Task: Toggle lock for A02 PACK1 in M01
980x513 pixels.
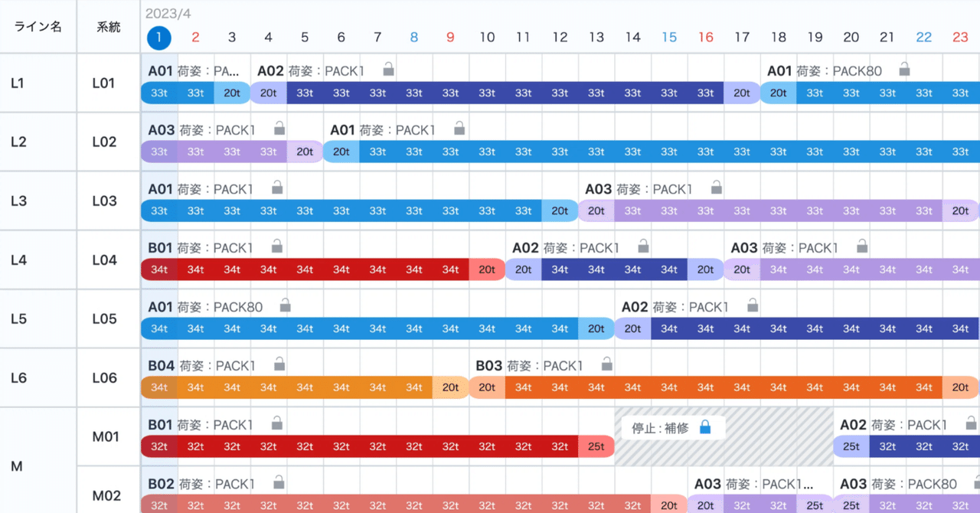Action: coord(972,423)
